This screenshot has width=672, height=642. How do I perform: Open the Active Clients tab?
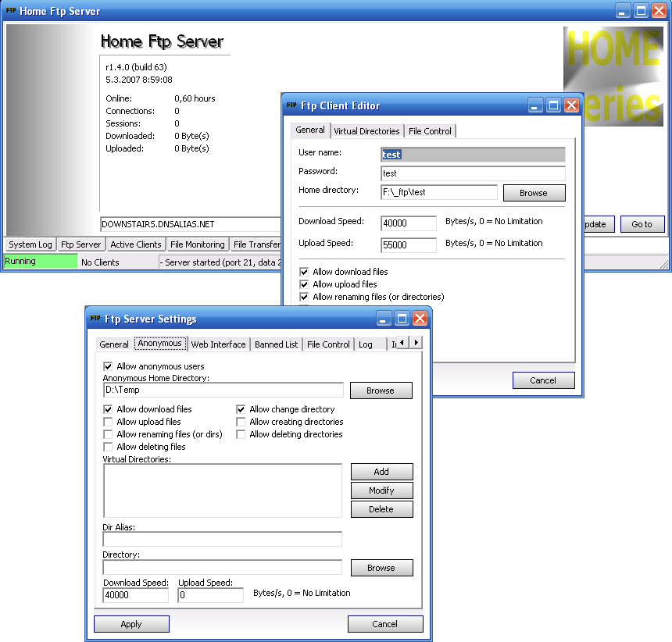[x=135, y=244]
